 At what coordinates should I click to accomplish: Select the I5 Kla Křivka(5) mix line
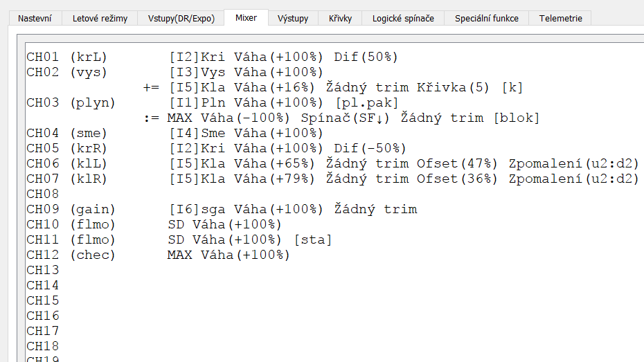(x=333, y=87)
